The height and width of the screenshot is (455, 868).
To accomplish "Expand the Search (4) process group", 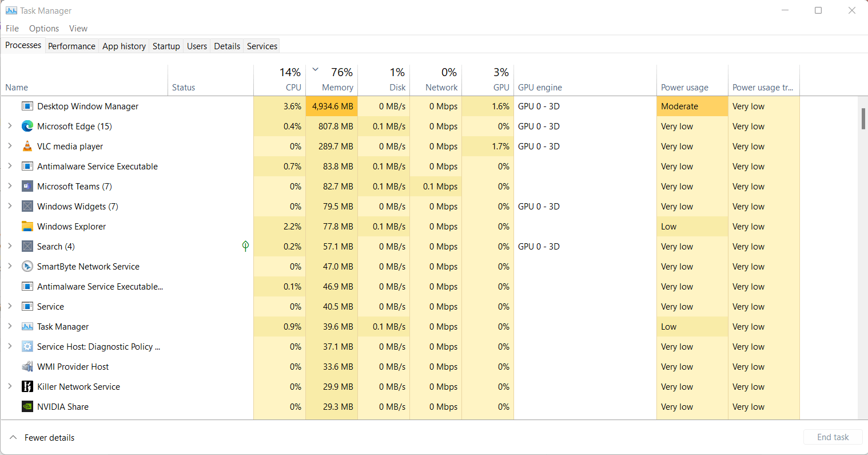I will coord(10,246).
